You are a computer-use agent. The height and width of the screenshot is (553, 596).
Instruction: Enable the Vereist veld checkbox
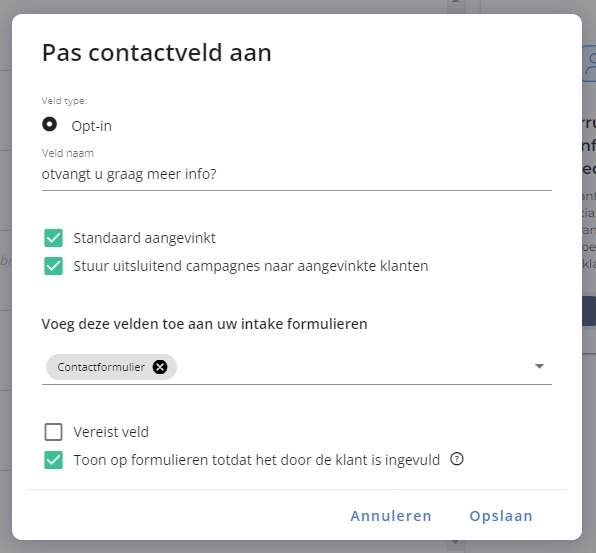[53, 432]
